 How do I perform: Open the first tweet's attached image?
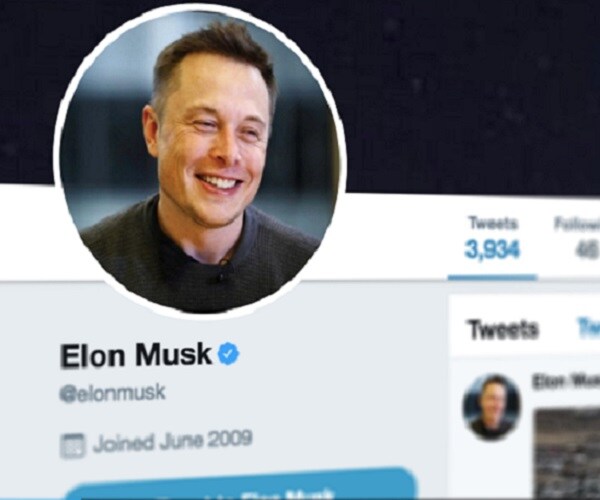(x=567, y=453)
